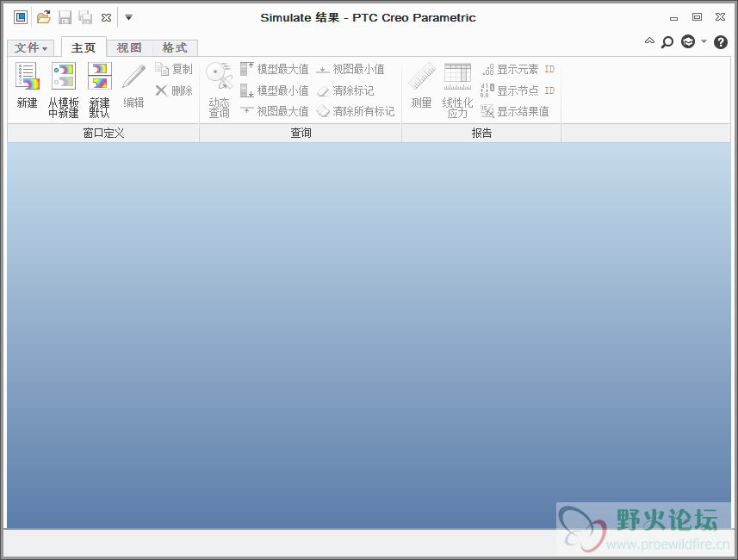Click 模型最大值 query button
This screenshot has height=560, width=738.
point(274,69)
